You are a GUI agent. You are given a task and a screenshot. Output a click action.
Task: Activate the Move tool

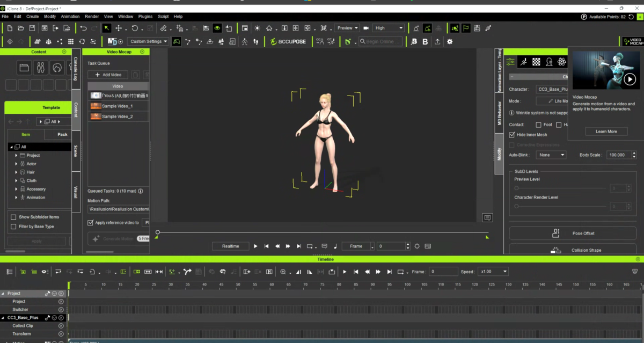[119, 28]
